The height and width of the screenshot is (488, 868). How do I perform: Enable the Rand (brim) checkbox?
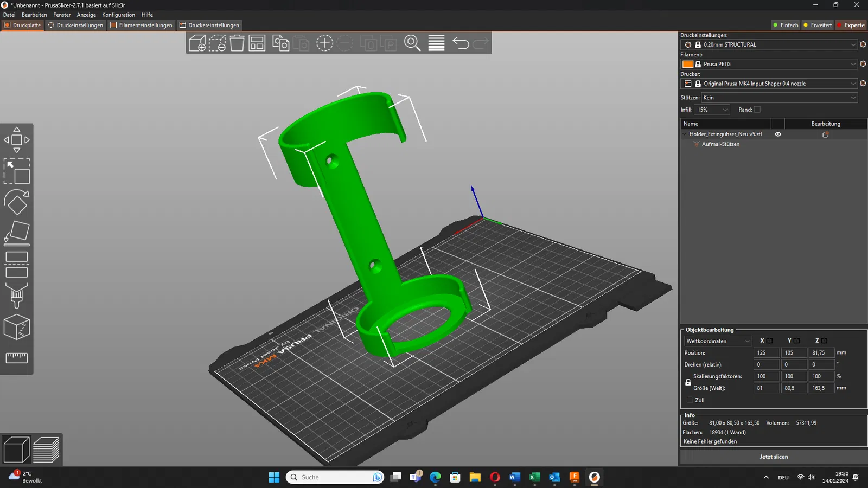pyautogui.click(x=757, y=110)
